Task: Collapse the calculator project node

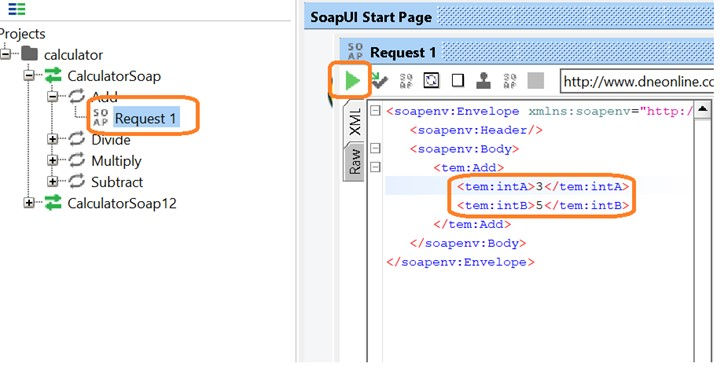Action: [x=6, y=54]
